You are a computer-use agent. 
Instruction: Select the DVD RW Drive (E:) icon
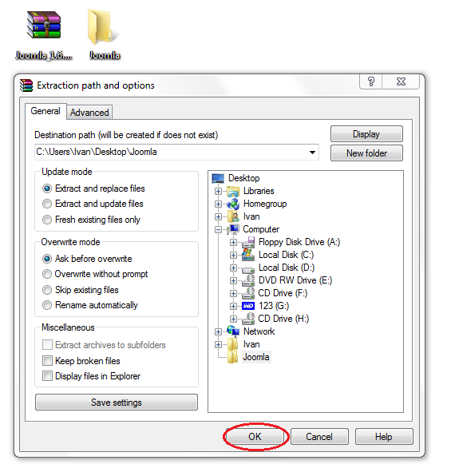click(x=248, y=280)
